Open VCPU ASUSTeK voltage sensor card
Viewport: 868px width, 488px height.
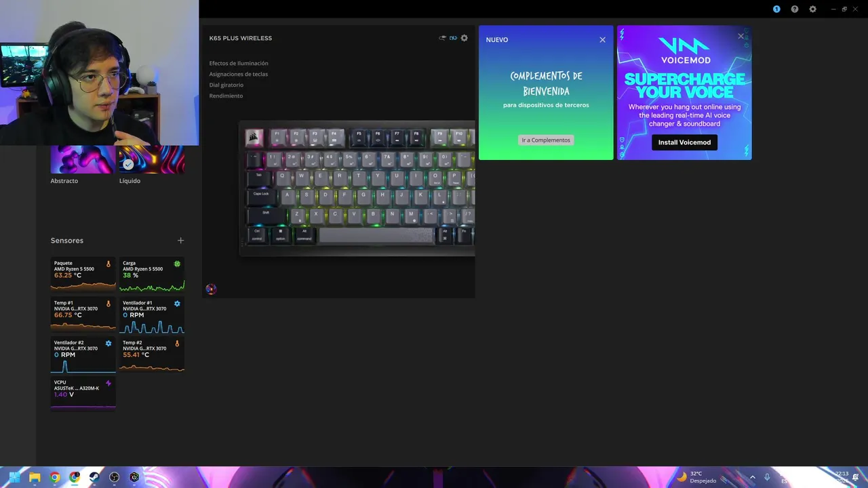pos(83,394)
